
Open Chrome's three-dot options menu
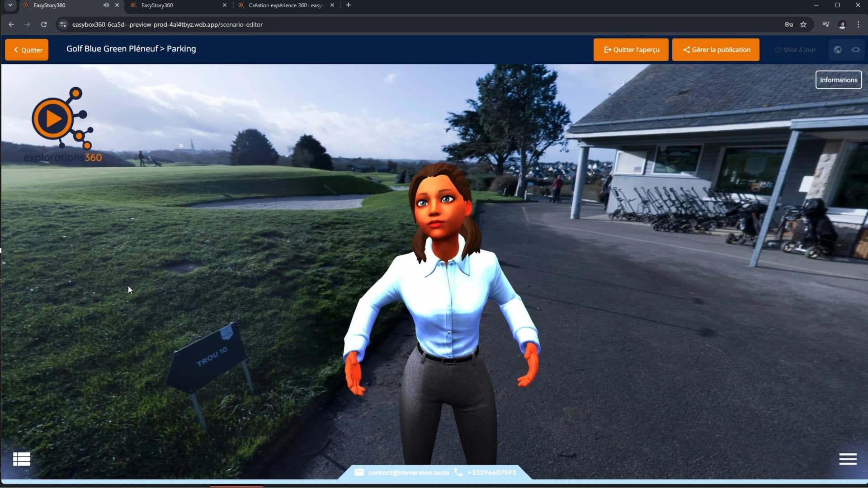(859, 24)
